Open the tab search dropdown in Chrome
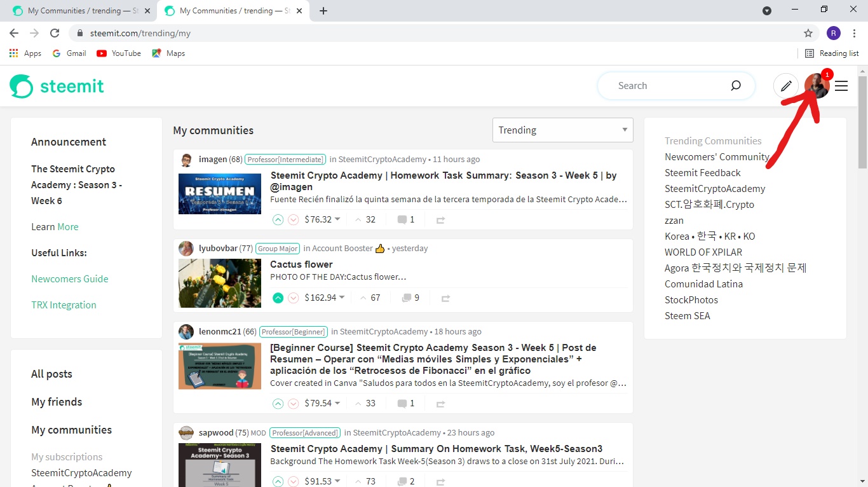868x487 pixels. (767, 11)
